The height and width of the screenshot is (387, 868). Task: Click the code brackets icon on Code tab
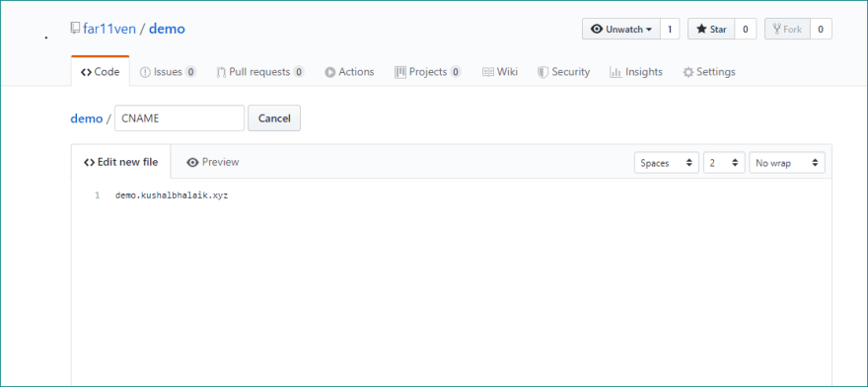click(x=86, y=72)
